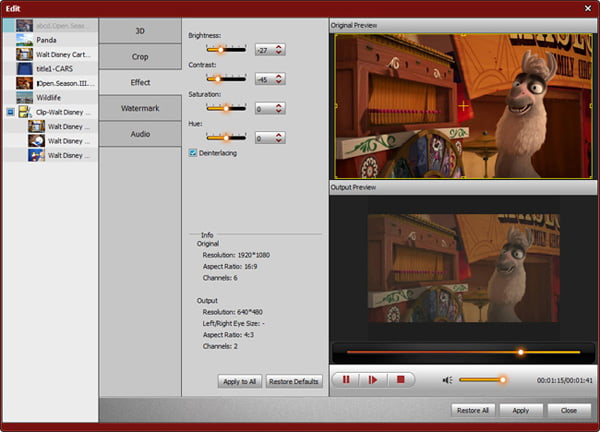The image size is (600, 432).
Task: Click Restore All button
Action: pyautogui.click(x=473, y=410)
